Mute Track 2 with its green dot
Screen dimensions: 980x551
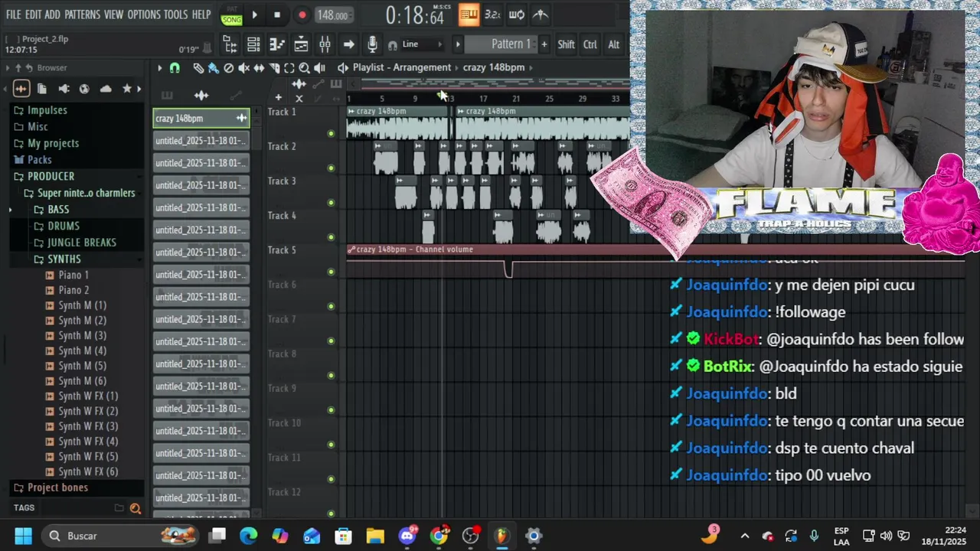pyautogui.click(x=331, y=168)
